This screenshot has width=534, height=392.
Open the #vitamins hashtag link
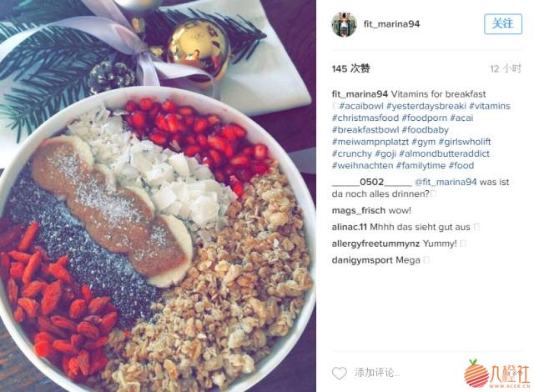pyautogui.click(x=490, y=106)
